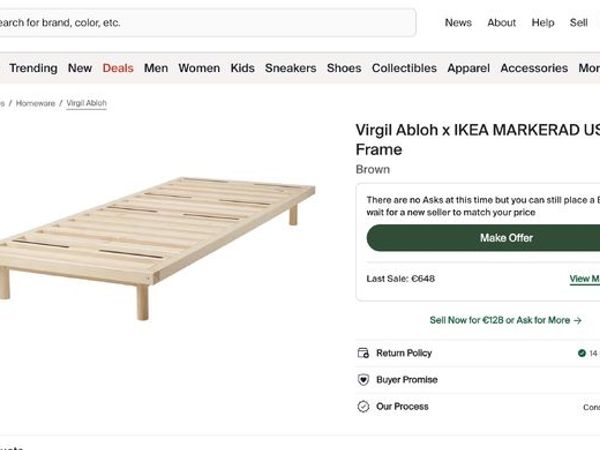Open the Sell Now for €128 link
The image size is (600, 450).
pyautogui.click(x=505, y=320)
